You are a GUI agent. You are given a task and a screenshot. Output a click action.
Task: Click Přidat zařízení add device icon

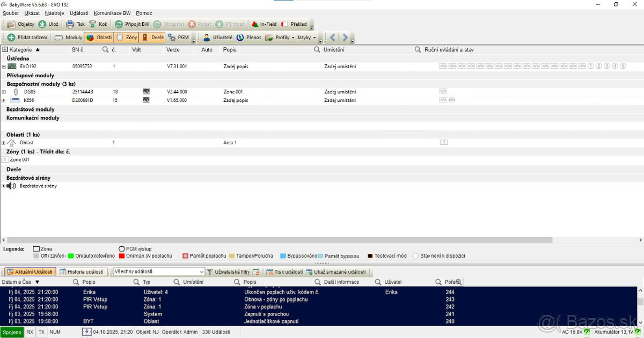(x=11, y=38)
